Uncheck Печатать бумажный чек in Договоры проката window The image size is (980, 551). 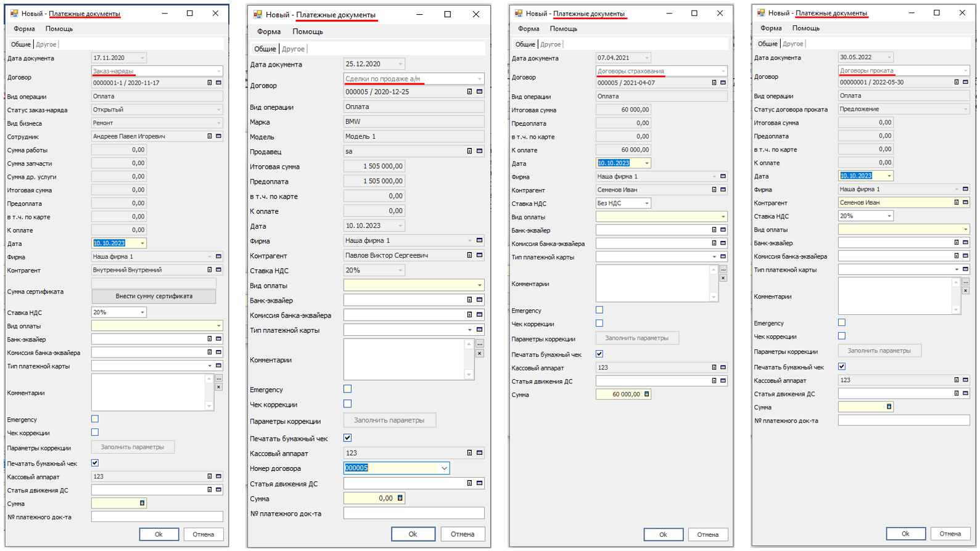[842, 367]
